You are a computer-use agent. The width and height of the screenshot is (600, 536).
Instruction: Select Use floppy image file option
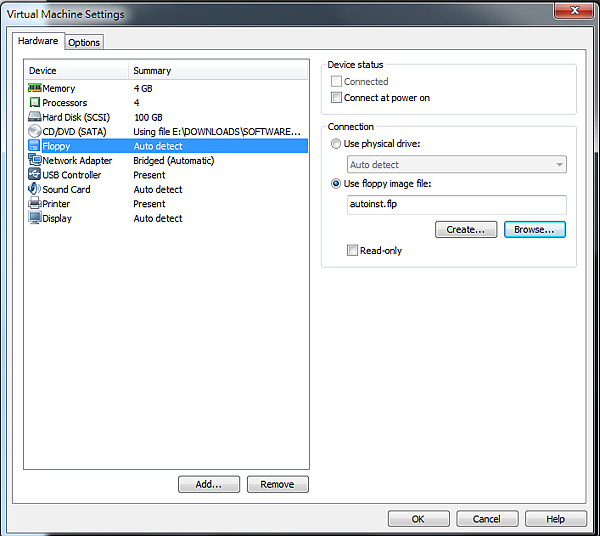point(336,184)
